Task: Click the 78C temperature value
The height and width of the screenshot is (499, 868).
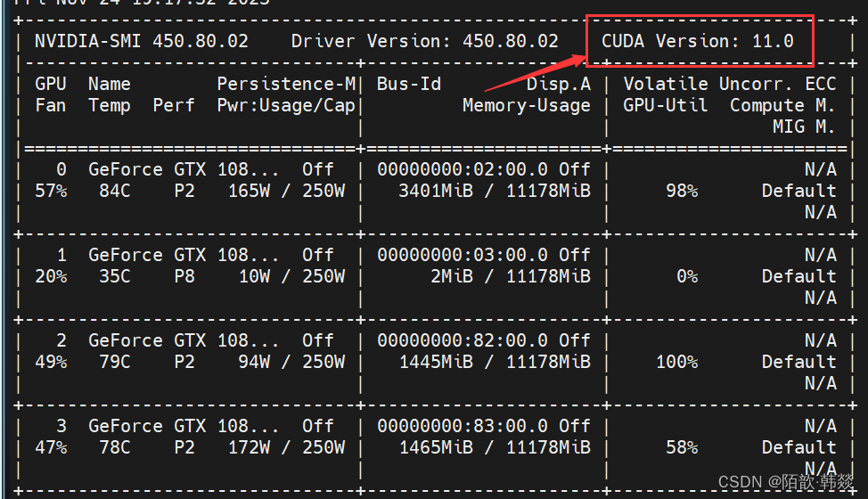Action: 115,447
